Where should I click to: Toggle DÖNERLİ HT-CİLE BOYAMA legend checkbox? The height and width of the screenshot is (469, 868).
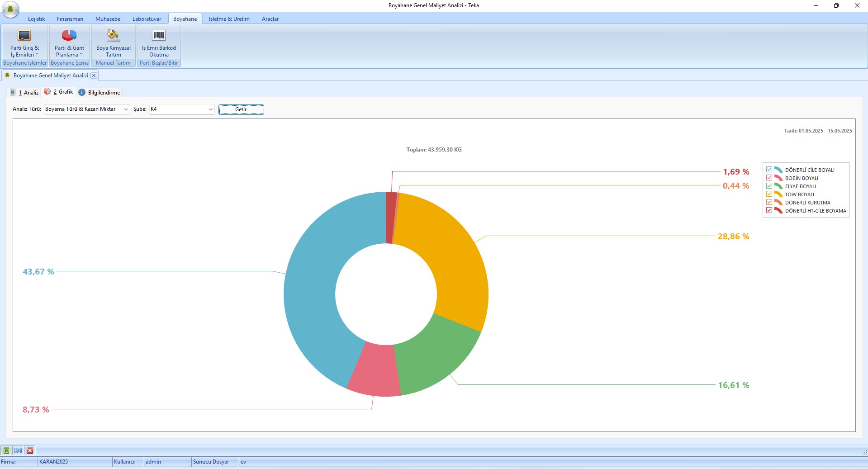pos(769,210)
